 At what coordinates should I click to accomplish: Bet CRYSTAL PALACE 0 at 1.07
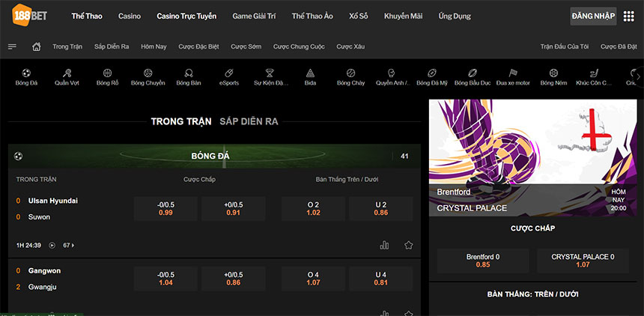tap(583, 261)
